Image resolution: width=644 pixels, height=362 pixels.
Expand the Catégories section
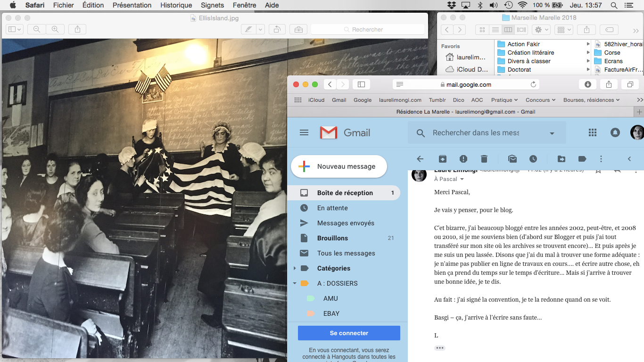pyautogui.click(x=295, y=268)
